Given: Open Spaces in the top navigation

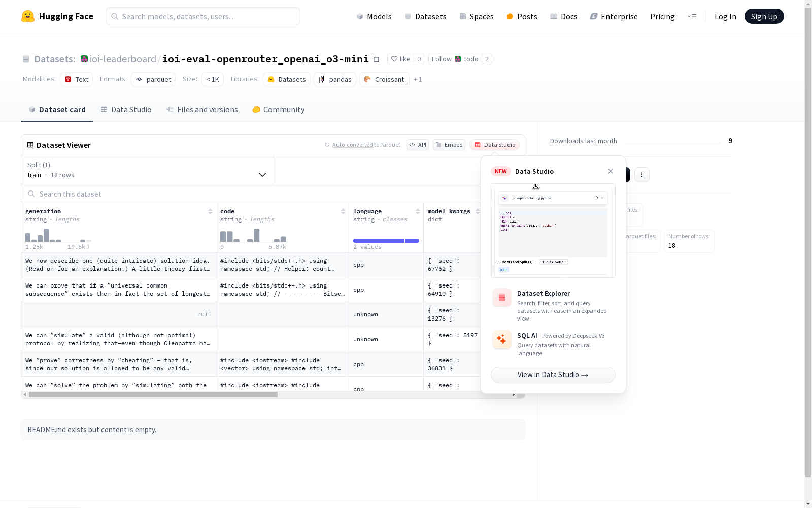Looking at the screenshot, I should point(477,16).
